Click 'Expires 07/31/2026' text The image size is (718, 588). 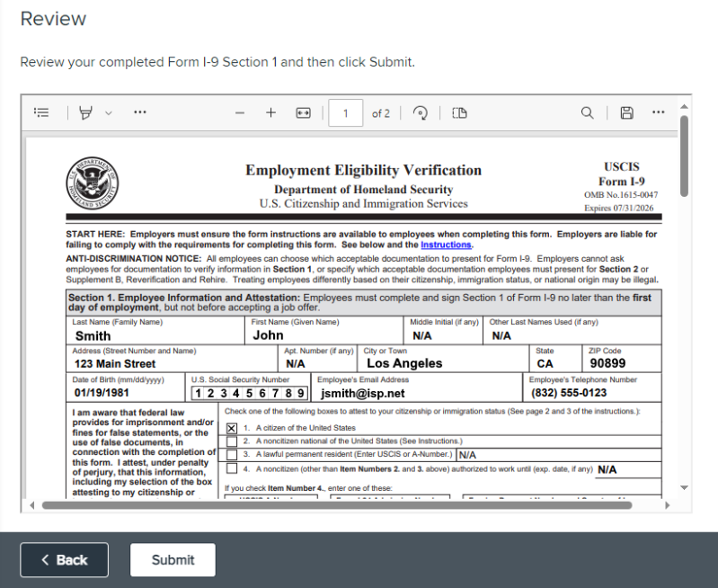point(618,208)
